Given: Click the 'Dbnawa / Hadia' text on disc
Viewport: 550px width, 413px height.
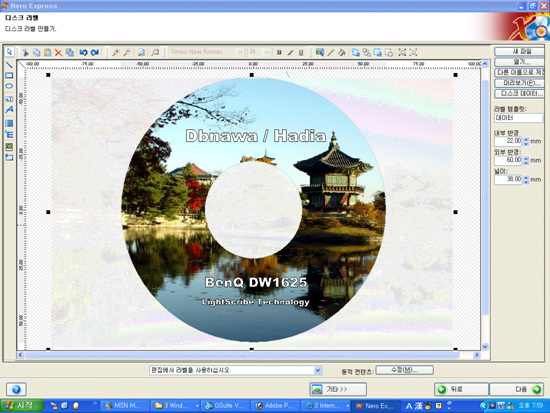Looking at the screenshot, I should [256, 136].
